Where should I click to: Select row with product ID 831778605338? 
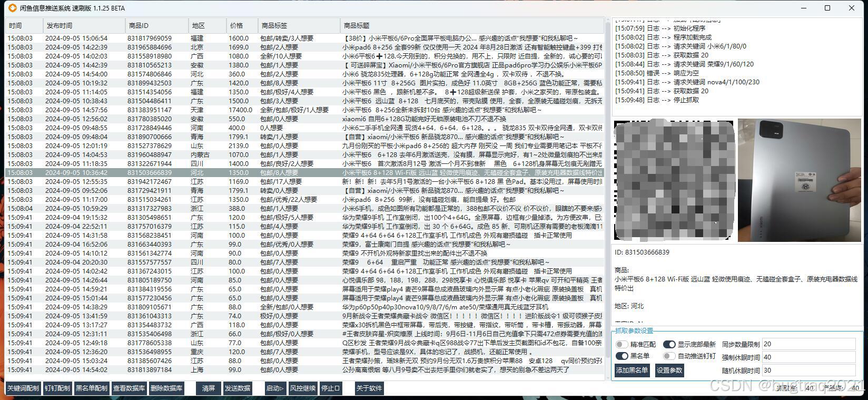(x=304, y=343)
